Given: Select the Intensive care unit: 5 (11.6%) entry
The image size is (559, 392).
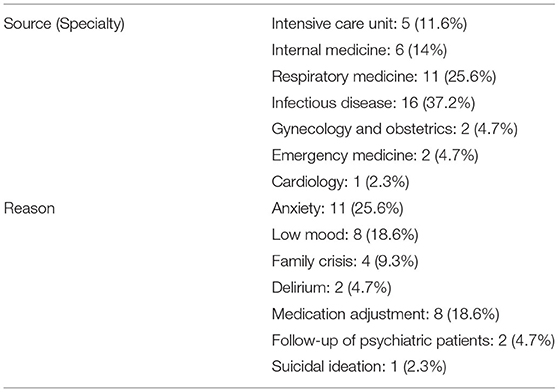Looking at the screenshot, I should click(x=369, y=24).
